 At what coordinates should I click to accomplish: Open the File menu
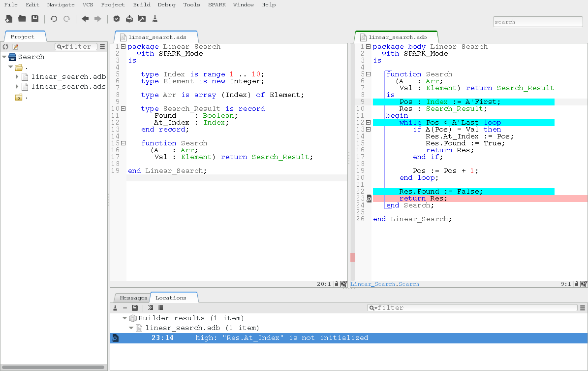click(11, 4)
